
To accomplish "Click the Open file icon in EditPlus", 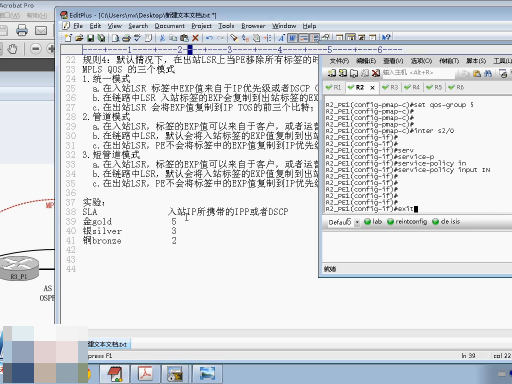I will [79, 38].
